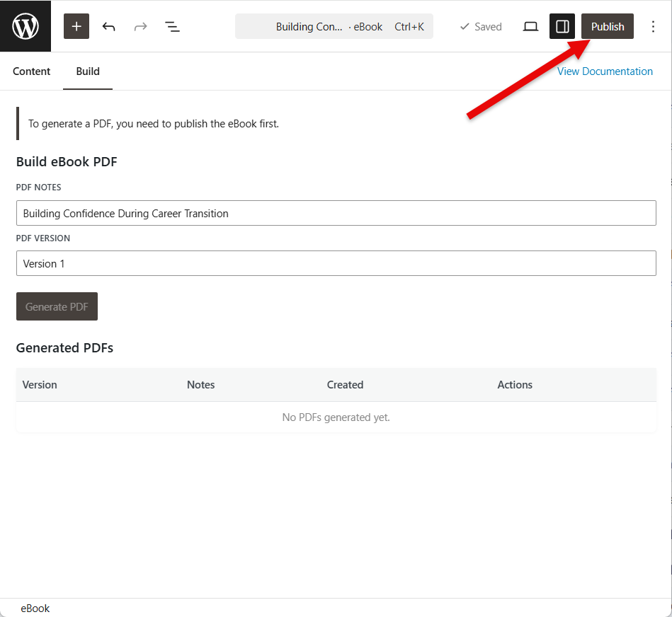Switch to the Content tab

[x=31, y=71]
